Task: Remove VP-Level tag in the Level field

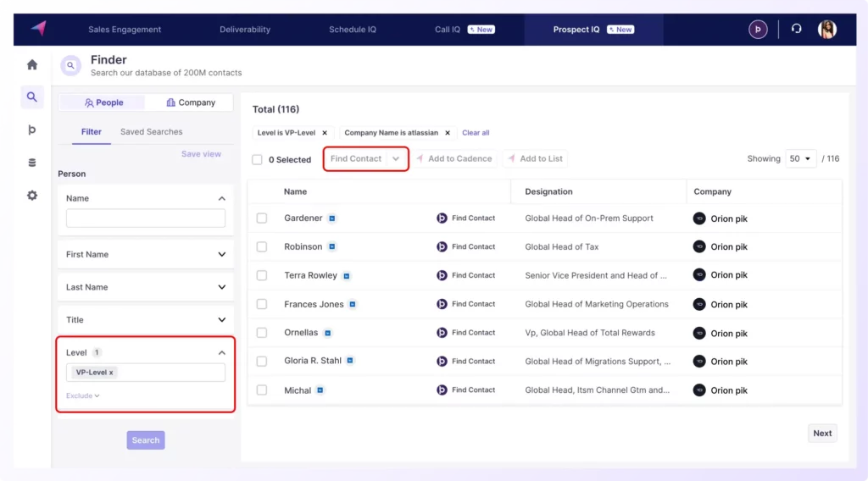Action: click(111, 373)
